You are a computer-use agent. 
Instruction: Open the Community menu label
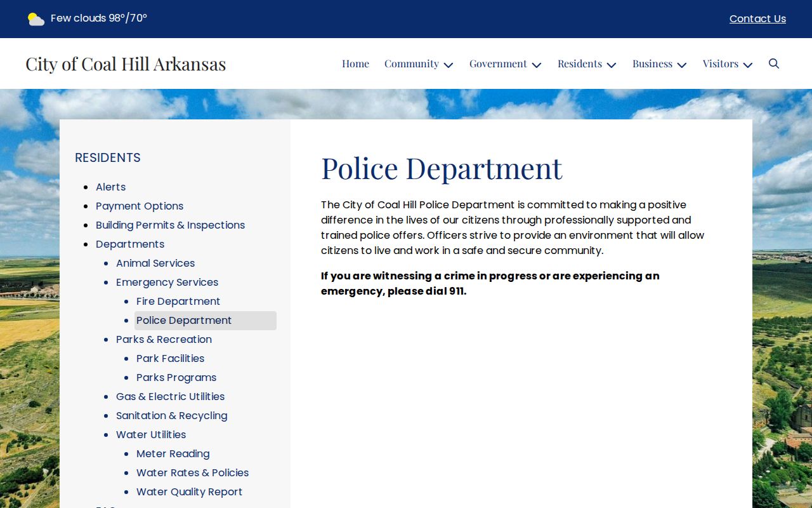click(412, 63)
